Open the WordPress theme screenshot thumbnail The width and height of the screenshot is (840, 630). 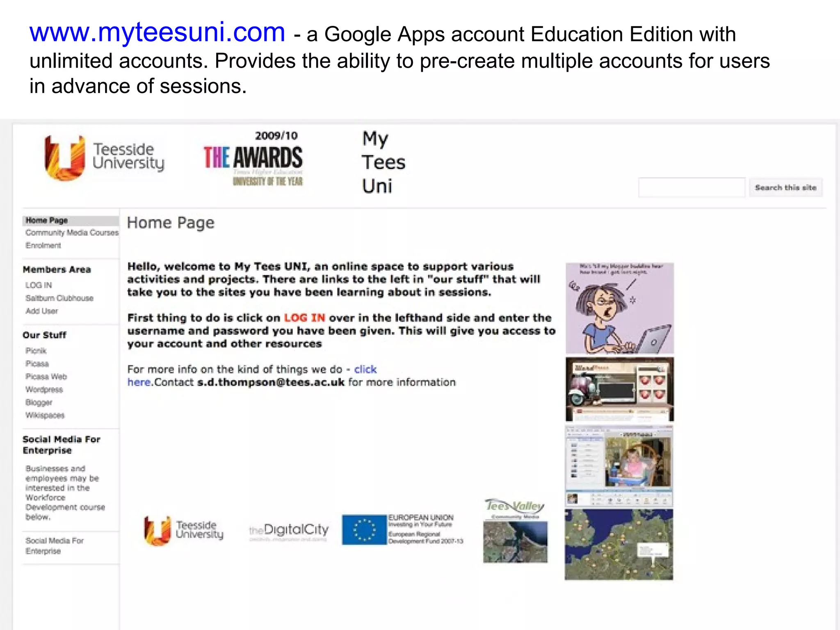point(619,389)
